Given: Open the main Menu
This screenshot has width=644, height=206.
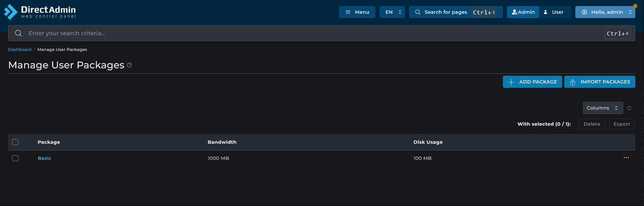Looking at the screenshot, I should pyautogui.click(x=357, y=12).
